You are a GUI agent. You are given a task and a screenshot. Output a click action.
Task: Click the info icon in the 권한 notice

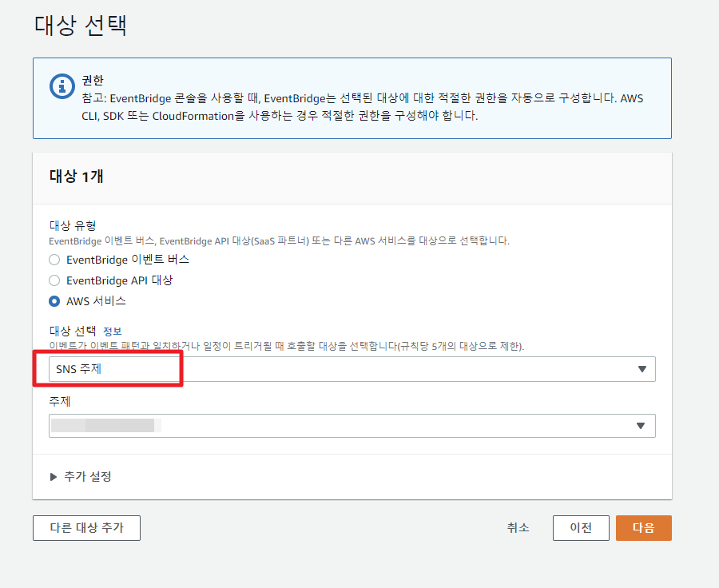point(62,87)
